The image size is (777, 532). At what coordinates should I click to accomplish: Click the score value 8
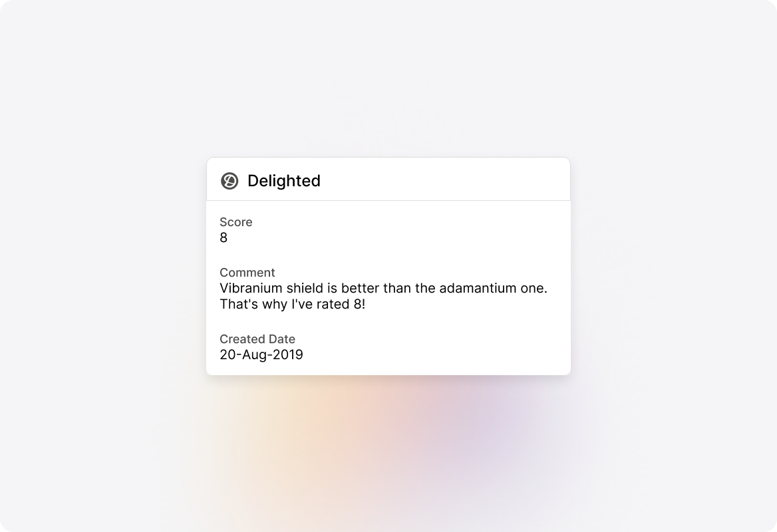tap(224, 237)
